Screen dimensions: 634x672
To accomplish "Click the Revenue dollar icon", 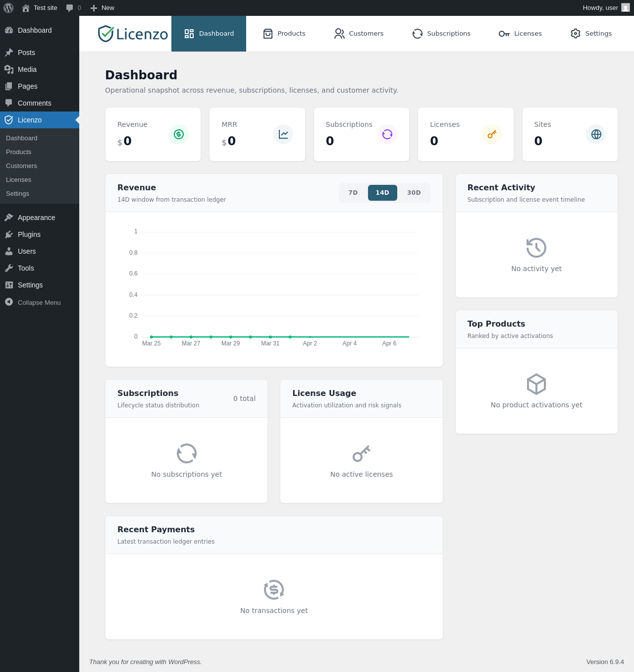I will pos(179,134).
